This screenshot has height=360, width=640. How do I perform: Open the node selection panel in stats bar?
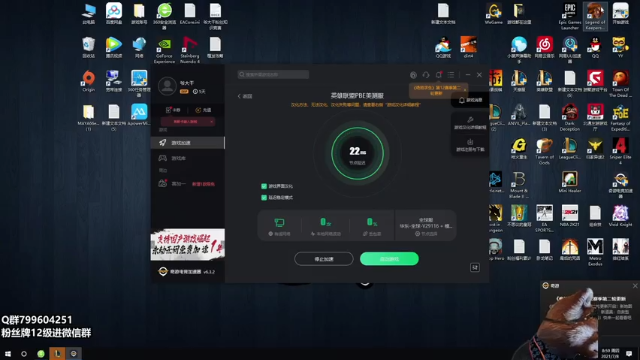(425, 226)
